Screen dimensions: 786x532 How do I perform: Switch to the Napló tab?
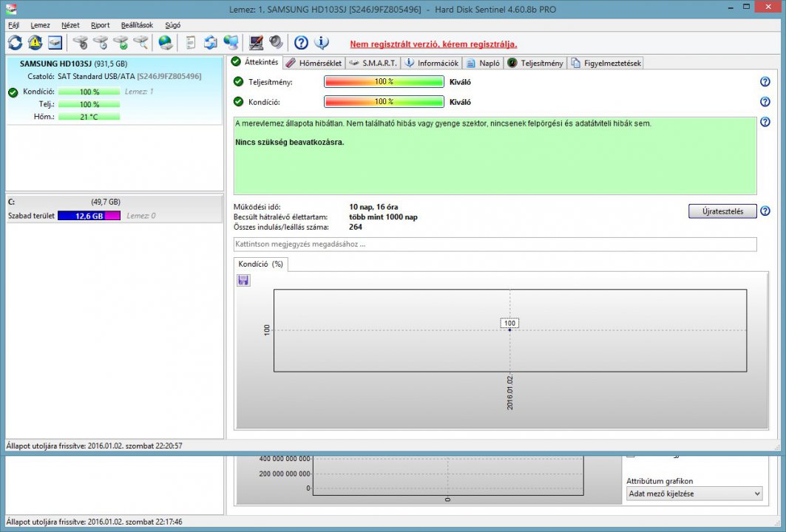[484, 63]
